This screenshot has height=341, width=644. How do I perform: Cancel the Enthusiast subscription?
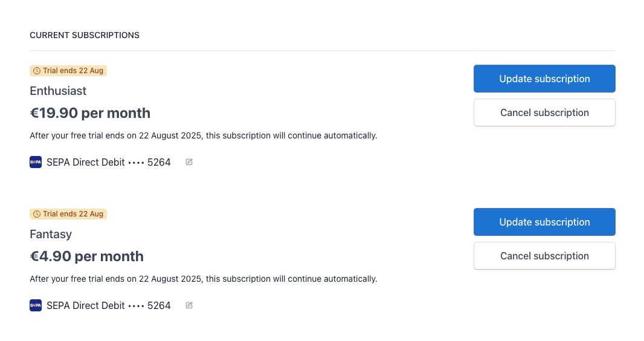544,112
